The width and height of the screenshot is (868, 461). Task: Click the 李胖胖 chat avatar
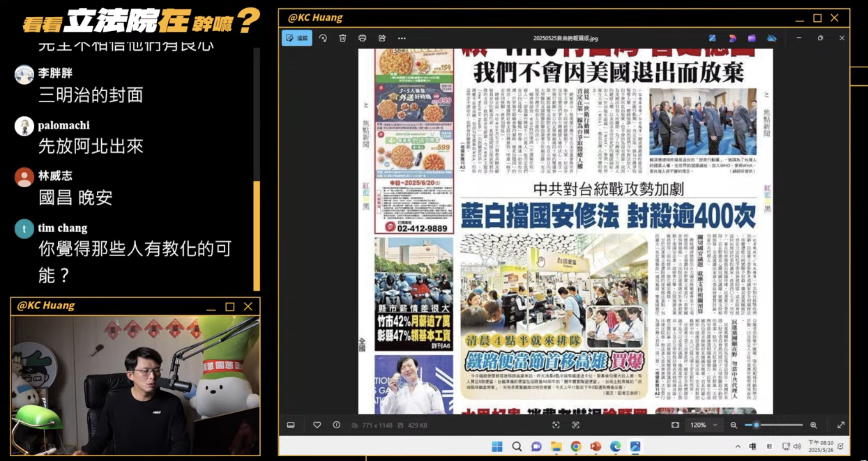pos(24,74)
